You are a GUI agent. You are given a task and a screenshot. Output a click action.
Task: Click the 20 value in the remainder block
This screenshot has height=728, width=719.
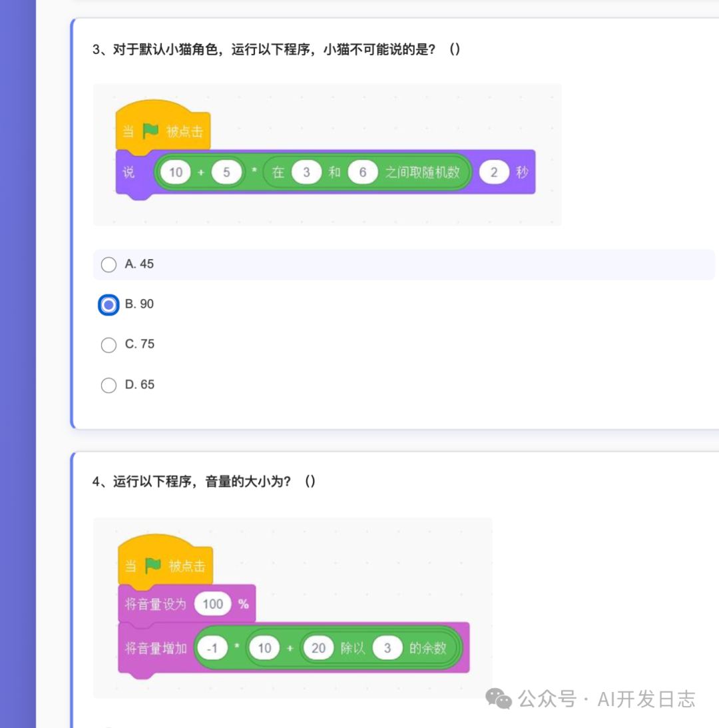(318, 648)
